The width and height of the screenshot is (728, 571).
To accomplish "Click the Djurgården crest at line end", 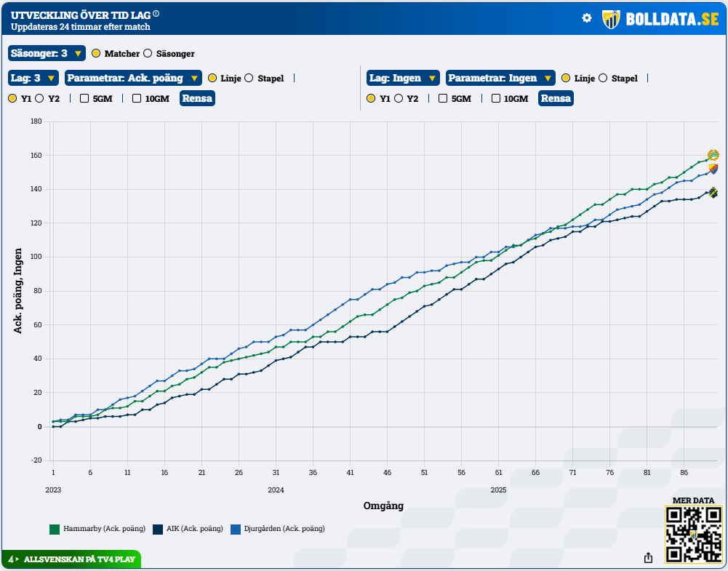I will click(x=713, y=169).
